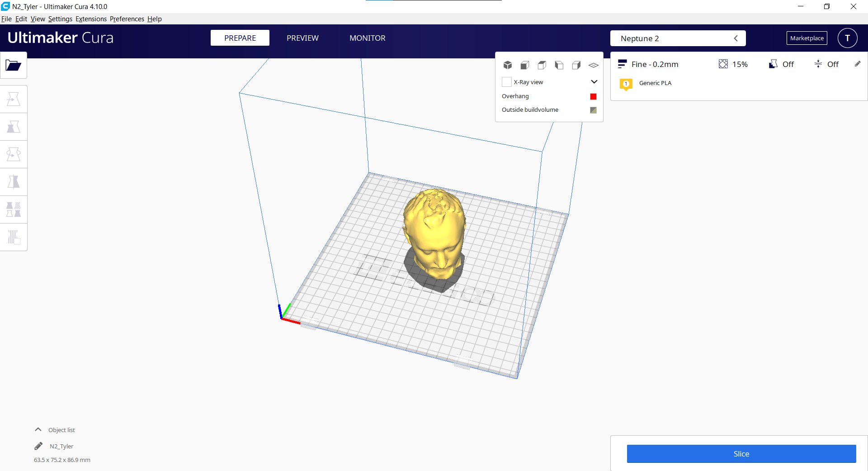The image size is (868, 471).
Task: Select the N2_Tyler object in list
Action: [61, 446]
